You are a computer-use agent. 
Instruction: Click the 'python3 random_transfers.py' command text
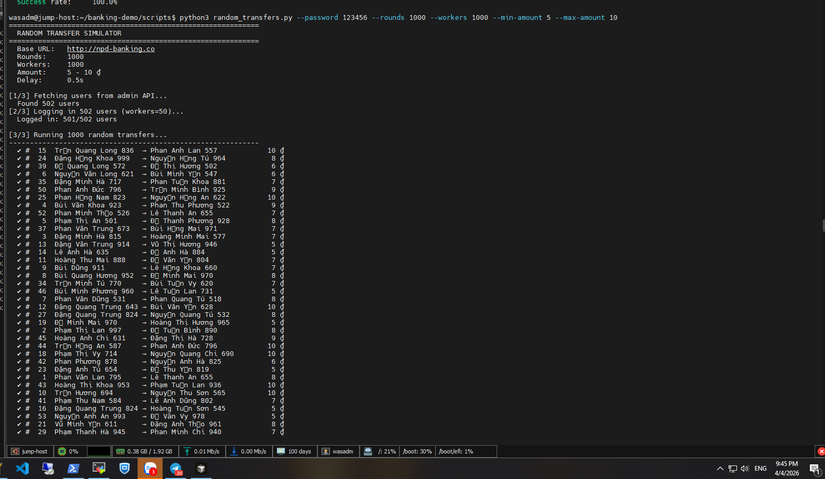tap(236, 17)
